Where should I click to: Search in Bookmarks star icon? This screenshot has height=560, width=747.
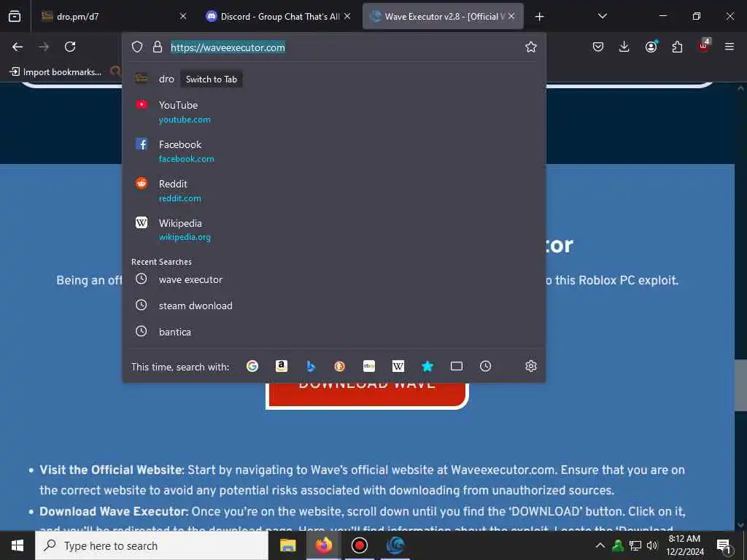(427, 366)
